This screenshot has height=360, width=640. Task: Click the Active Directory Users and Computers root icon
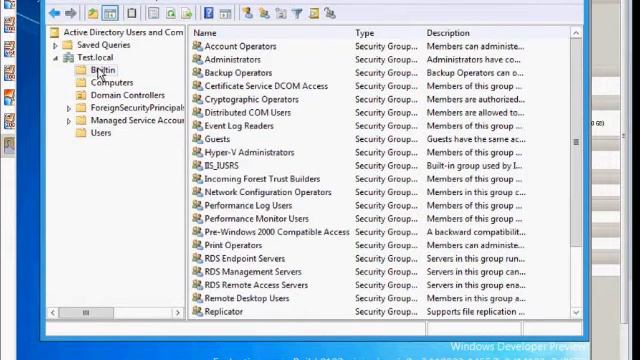pyautogui.click(x=54, y=32)
